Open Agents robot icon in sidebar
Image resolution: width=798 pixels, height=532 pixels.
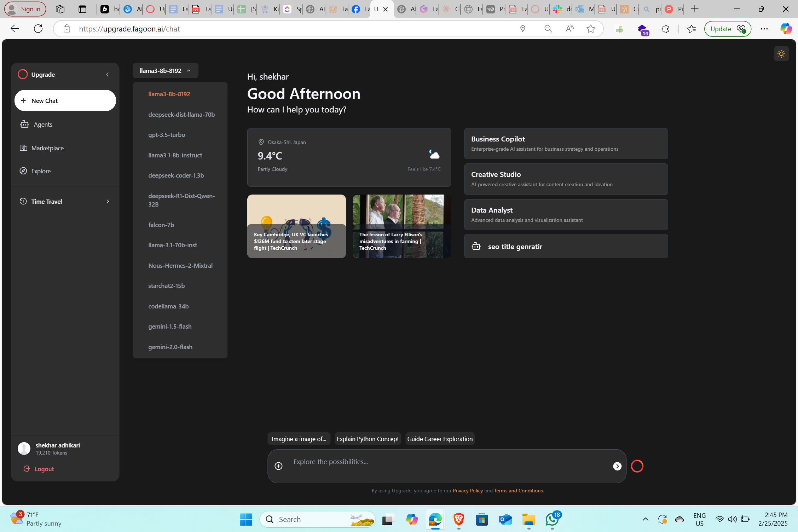point(24,124)
